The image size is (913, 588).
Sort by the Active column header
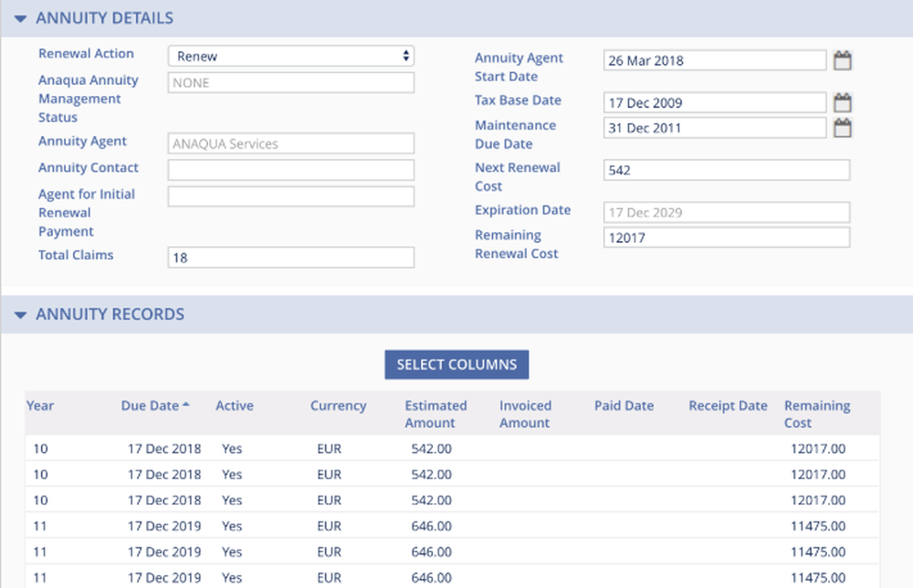click(x=235, y=405)
